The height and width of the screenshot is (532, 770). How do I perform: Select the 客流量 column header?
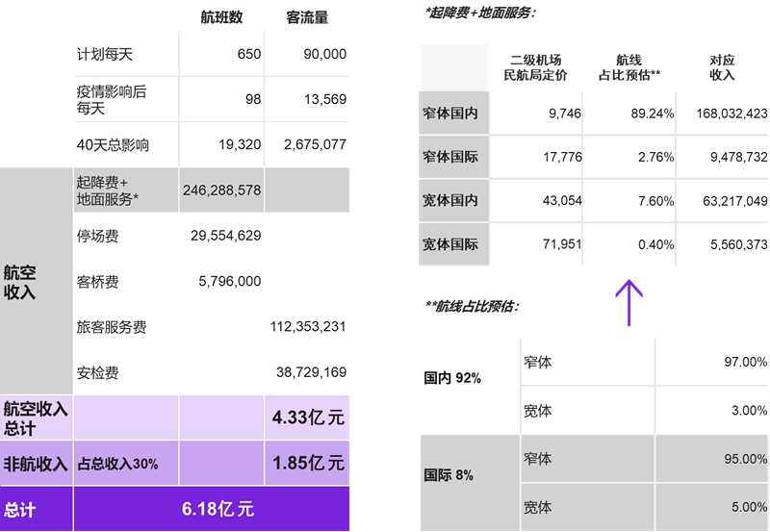click(x=307, y=17)
